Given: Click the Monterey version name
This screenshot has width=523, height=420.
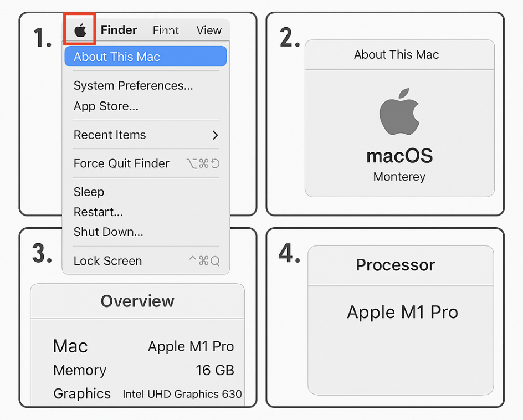Looking at the screenshot, I should pyautogui.click(x=399, y=177).
